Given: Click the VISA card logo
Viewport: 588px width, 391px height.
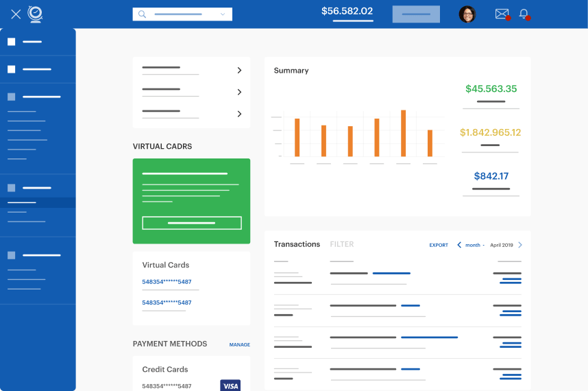Looking at the screenshot, I should [x=230, y=386].
